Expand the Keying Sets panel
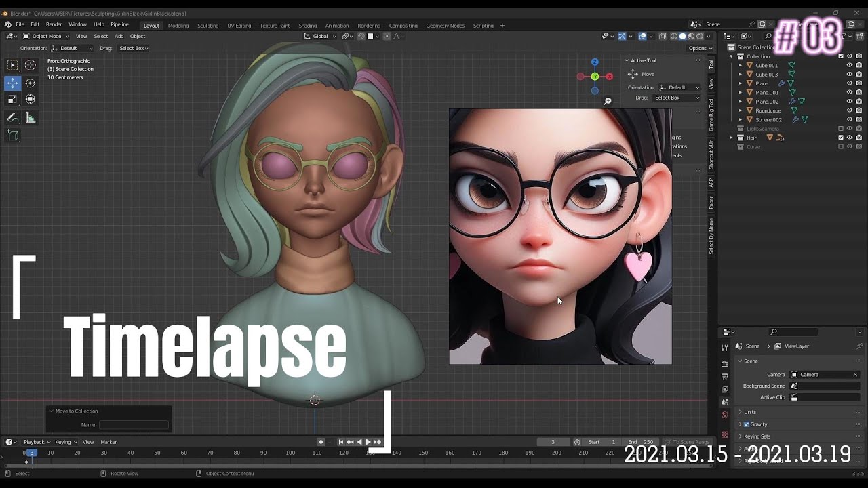Viewport: 868px width, 488px height. [x=757, y=436]
